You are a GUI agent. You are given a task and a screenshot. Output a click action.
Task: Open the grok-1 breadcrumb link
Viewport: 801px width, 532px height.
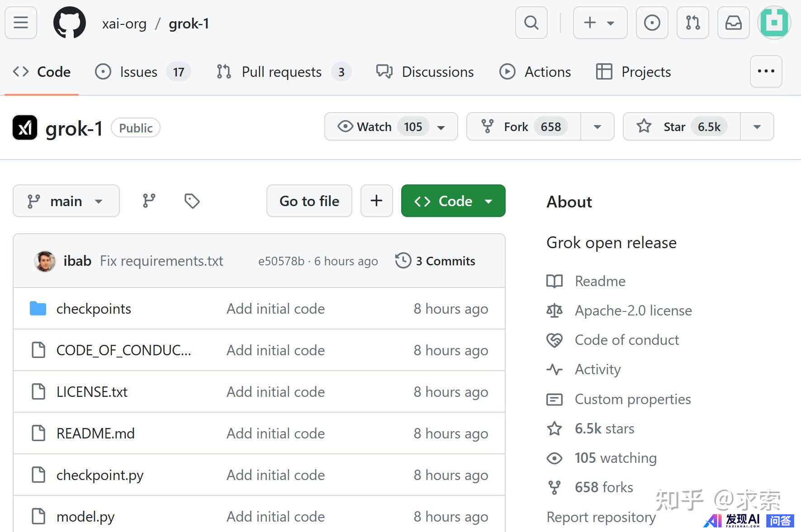189,24
